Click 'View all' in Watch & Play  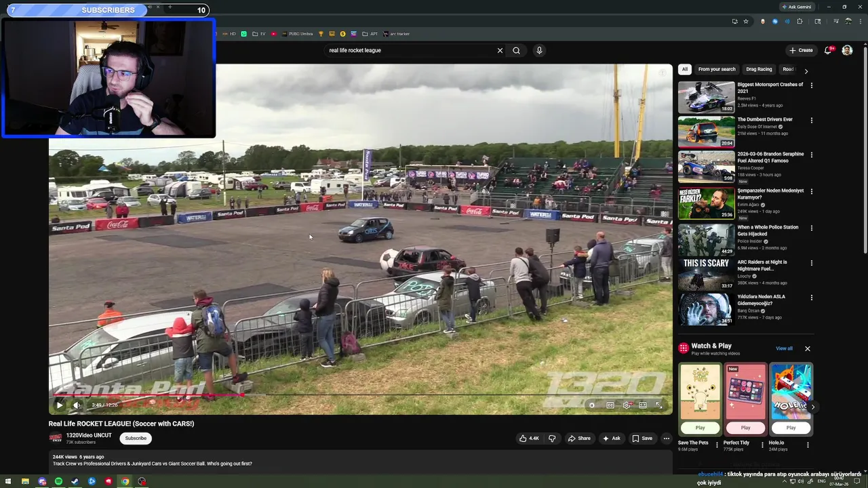pyautogui.click(x=784, y=348)
